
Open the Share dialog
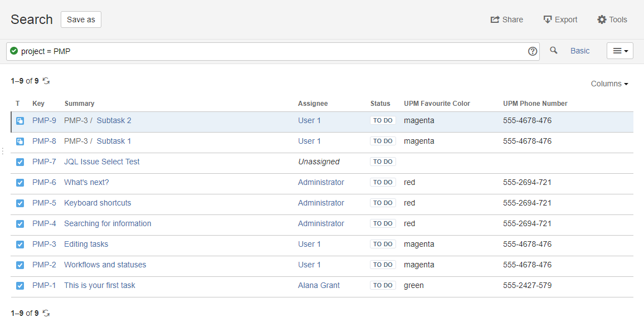tap(506, 19)
